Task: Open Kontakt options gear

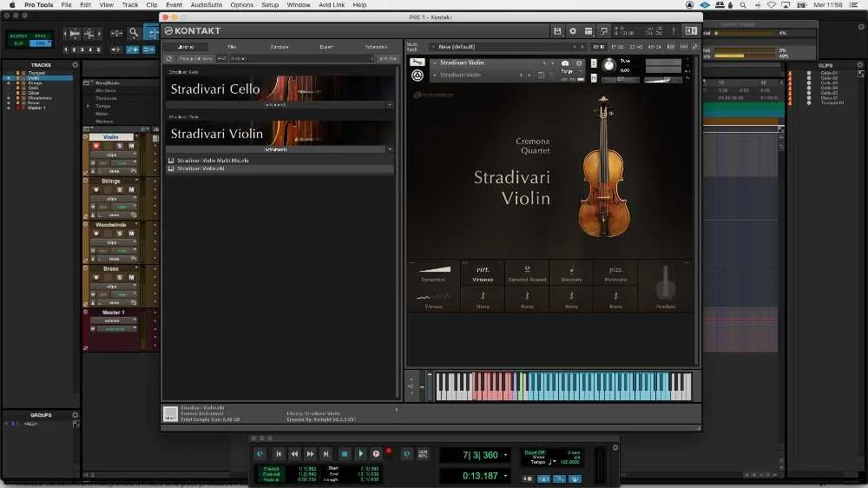Action: tap(573, 31)
